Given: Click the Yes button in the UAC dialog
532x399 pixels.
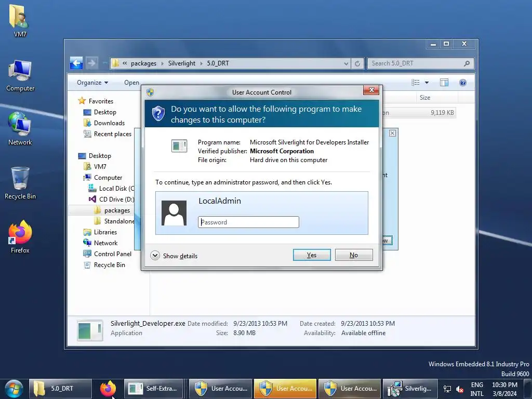Looking at the screenshot, I should coord(312,255).
